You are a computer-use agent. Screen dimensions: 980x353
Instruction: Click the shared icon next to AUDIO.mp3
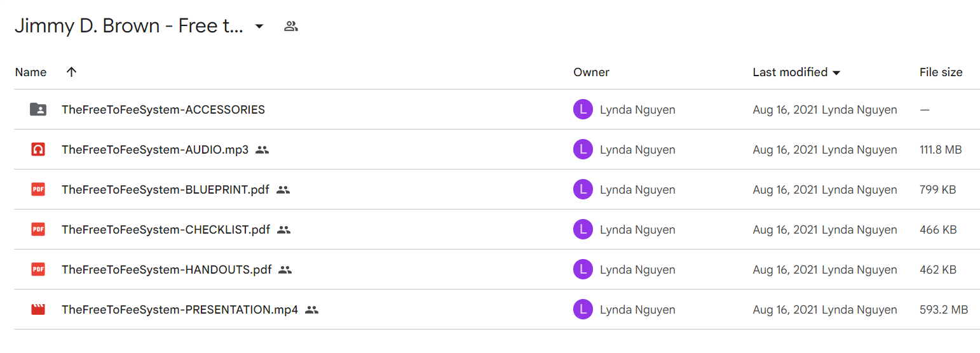[262, 150]
